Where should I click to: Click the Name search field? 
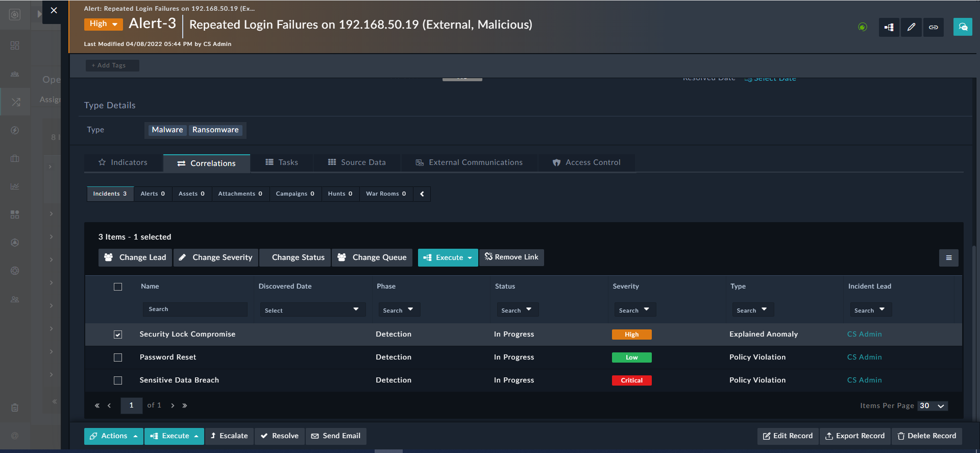click(195, 309)
